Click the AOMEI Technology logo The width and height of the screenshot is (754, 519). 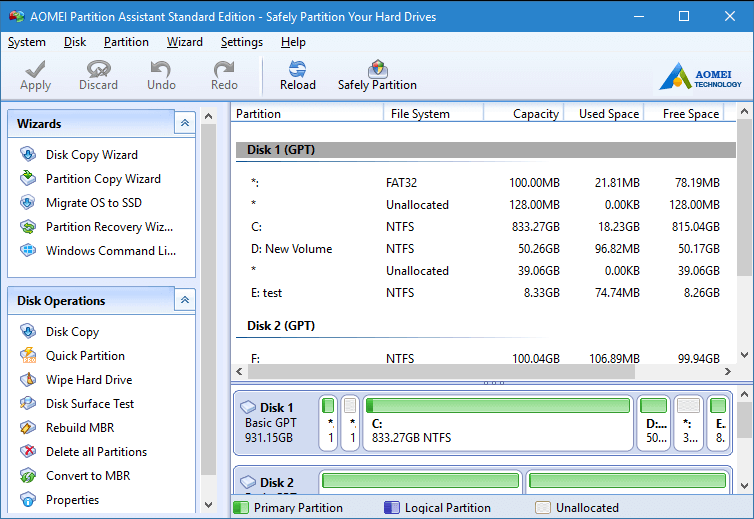pos(700,77)
